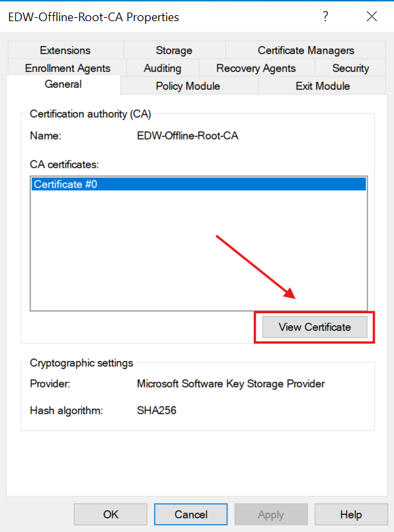Switch to the Auditing tab

pos(162,67)
